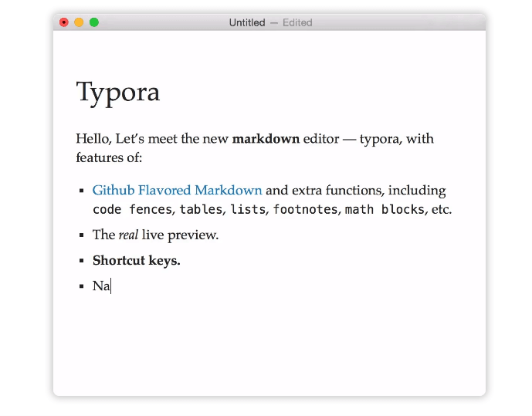Click the inline code word lists
The height and width of the screenshot is (416, 532).
pyautogui.click(x=248, y=209)
